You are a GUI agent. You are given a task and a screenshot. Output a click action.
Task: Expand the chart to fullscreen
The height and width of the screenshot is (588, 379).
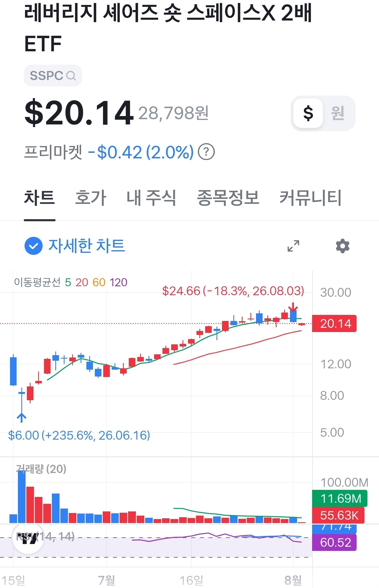[293, 246]
